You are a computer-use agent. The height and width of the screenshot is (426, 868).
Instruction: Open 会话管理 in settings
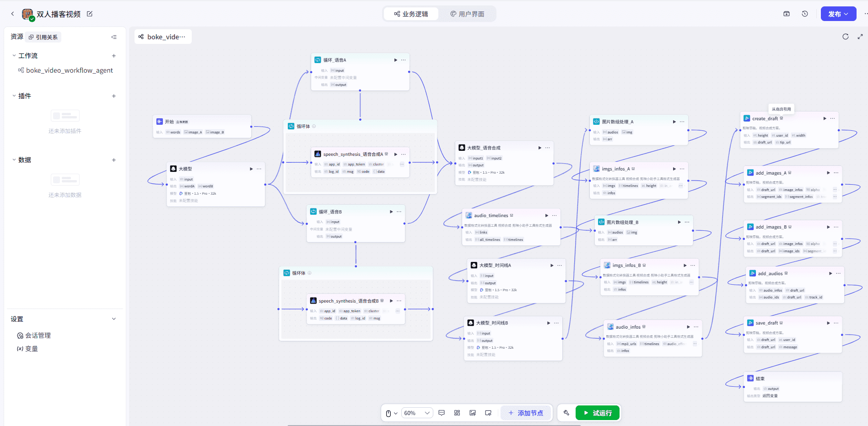tap(38, 335)
